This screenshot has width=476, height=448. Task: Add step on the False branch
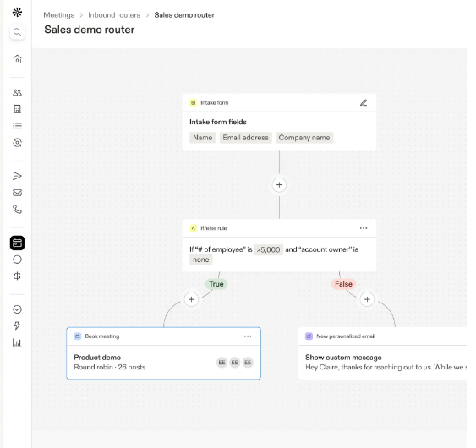[367, 299]
